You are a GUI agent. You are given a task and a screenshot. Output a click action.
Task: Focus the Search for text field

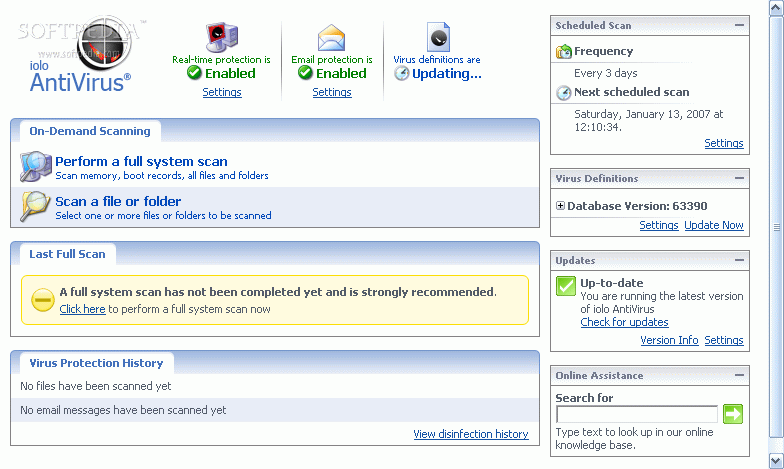pos(637,414)
